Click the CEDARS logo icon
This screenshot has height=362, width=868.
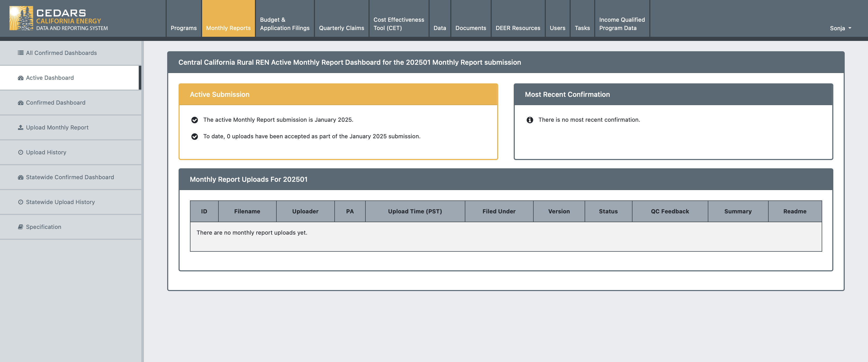pyautogui.click(x=21, y=18)
